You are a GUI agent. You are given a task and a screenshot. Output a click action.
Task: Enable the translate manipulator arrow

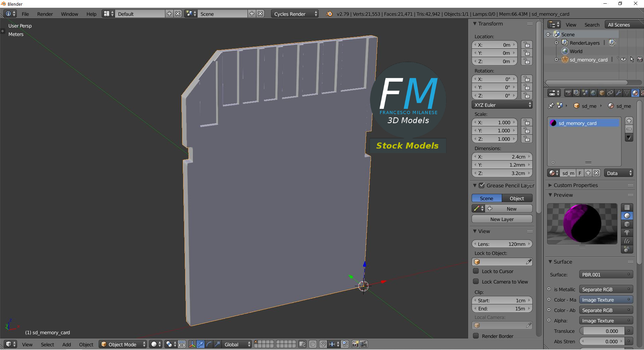201,344
